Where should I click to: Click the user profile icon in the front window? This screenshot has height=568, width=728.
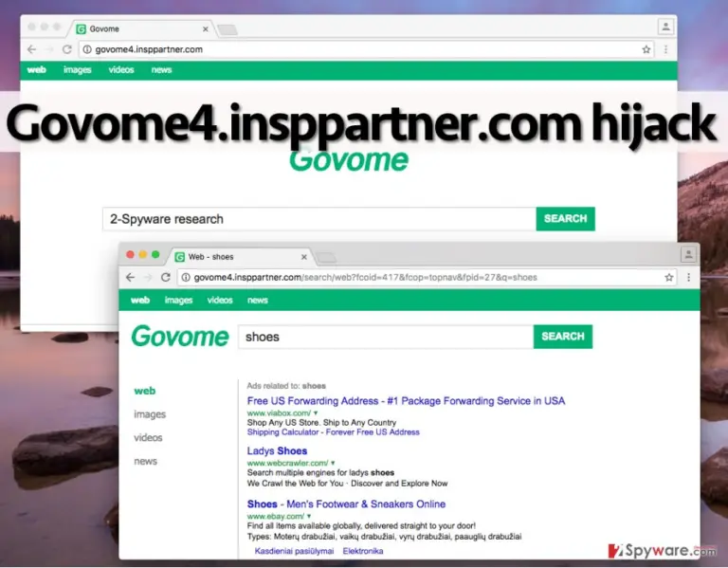click(x=688, y=254)
